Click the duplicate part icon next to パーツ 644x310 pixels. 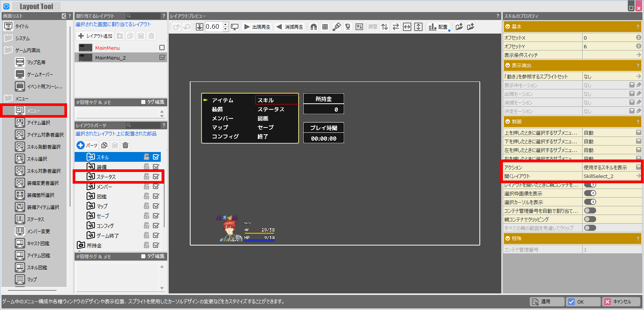click(104, 145)
